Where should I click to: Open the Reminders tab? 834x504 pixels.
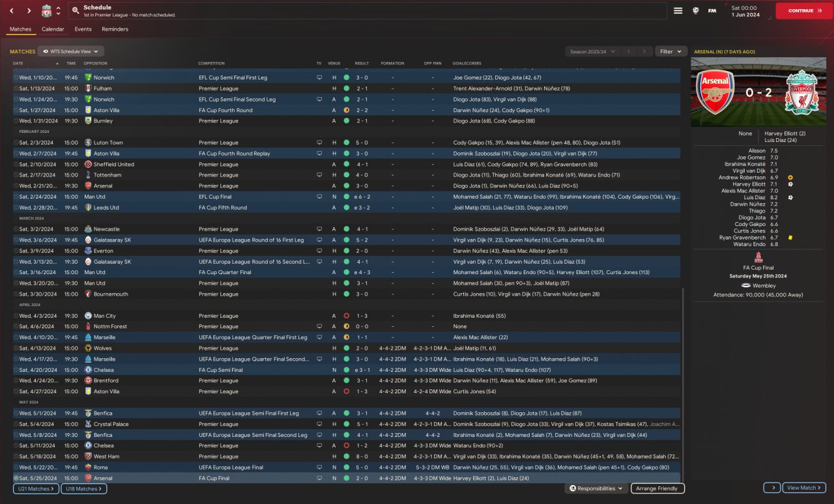(x=115, y=29)
